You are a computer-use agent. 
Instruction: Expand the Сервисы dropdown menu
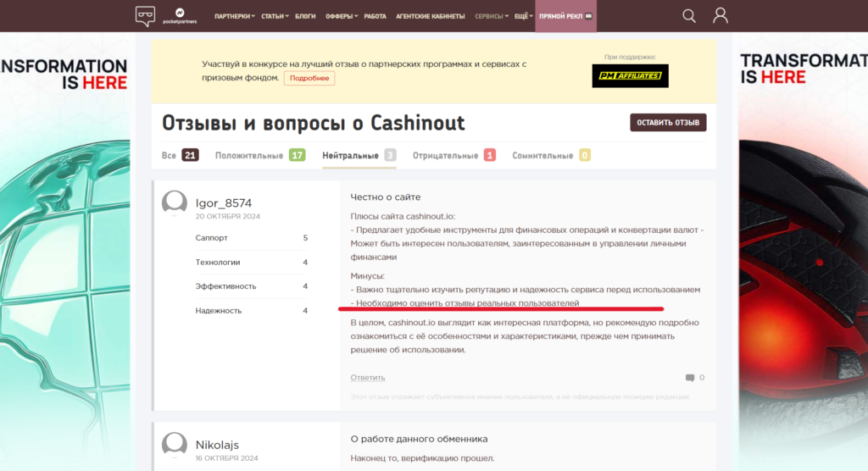[491, 16]
